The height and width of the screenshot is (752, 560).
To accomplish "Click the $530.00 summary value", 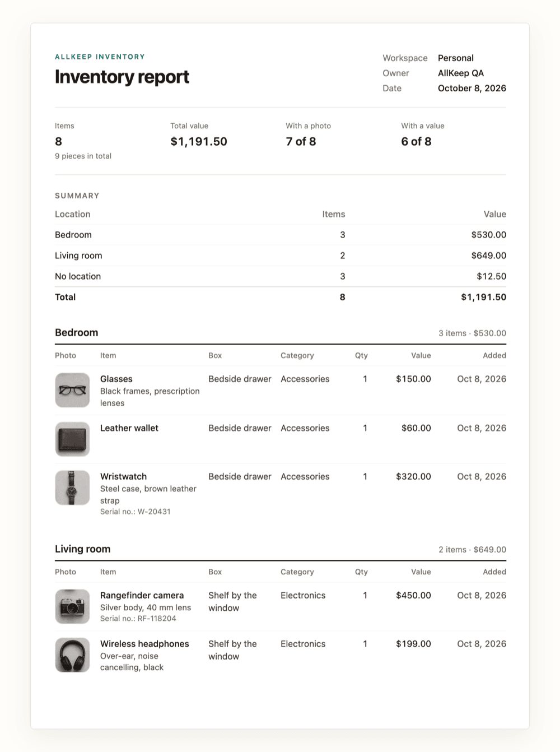I will [x=488, y=235].
